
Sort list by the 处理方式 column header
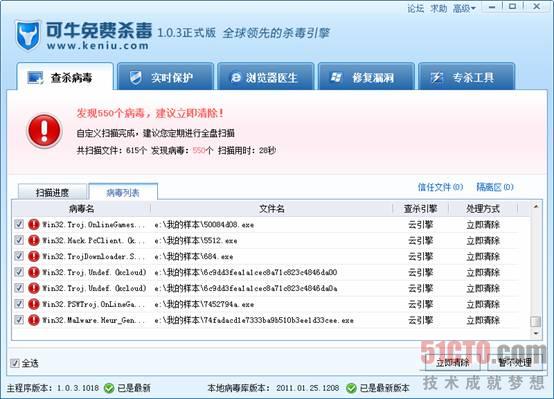(483, 209)
